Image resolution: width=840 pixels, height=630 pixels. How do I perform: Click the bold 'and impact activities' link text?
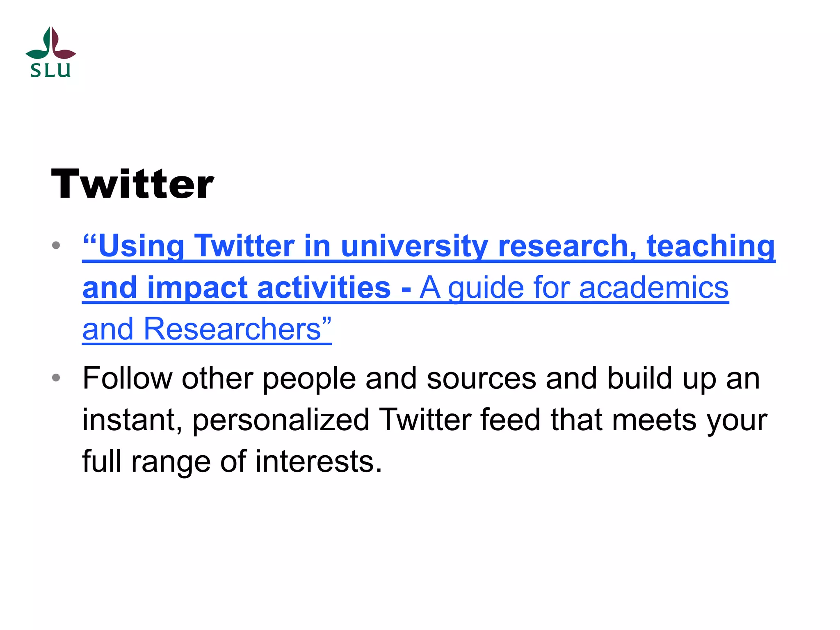(x=236, y=288)
